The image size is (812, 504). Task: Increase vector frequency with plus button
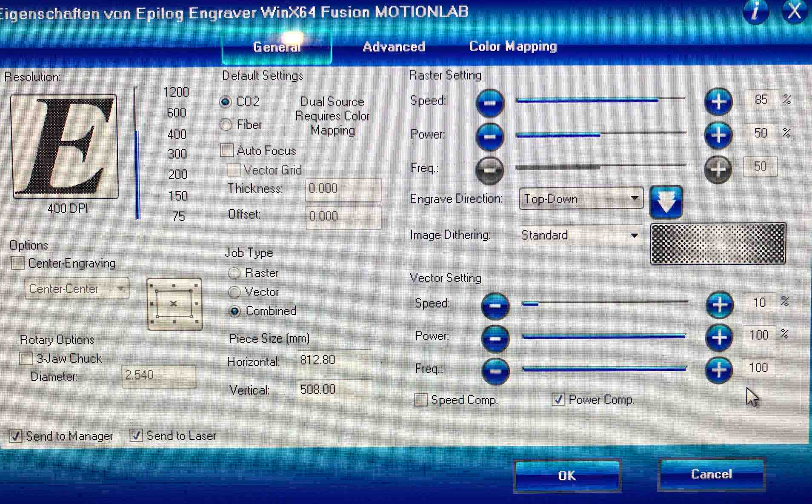click(720, 369)
